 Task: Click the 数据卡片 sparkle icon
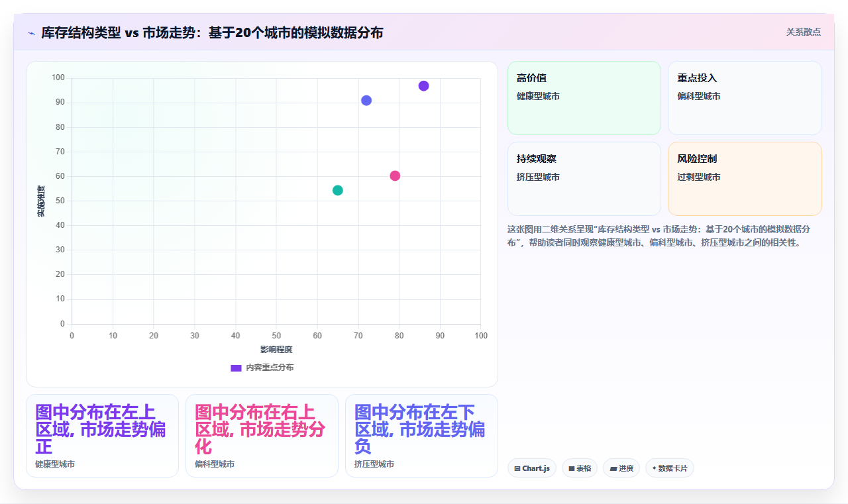pyautogui.click(x=654, y=468)
